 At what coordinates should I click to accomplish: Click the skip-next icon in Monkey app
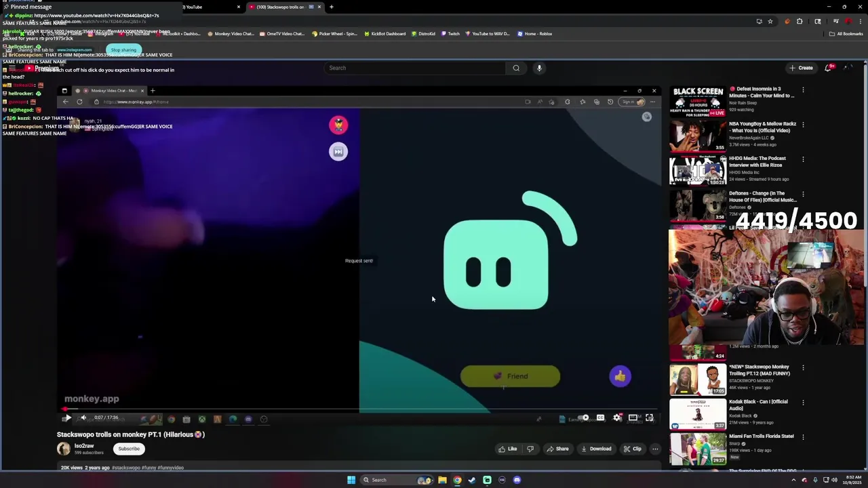tap(338, 151)
